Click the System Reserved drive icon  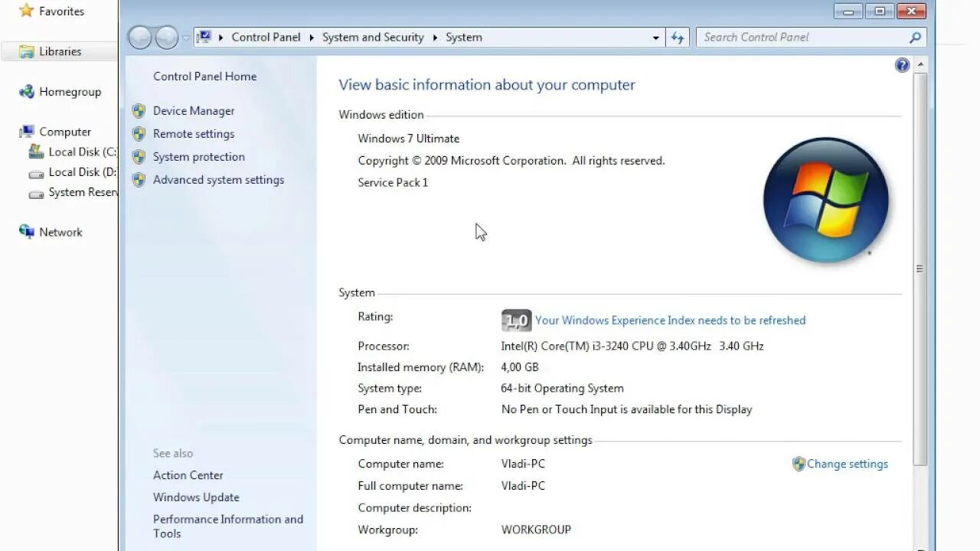(36, 194)
